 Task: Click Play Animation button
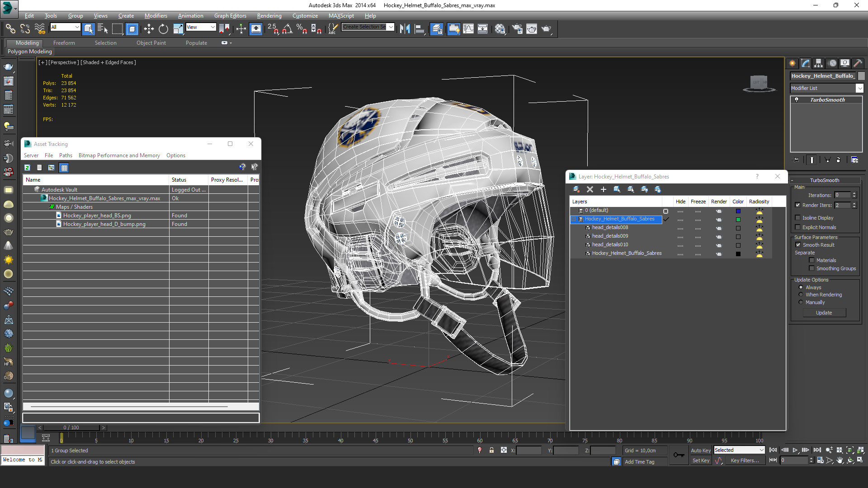point(795,450)
